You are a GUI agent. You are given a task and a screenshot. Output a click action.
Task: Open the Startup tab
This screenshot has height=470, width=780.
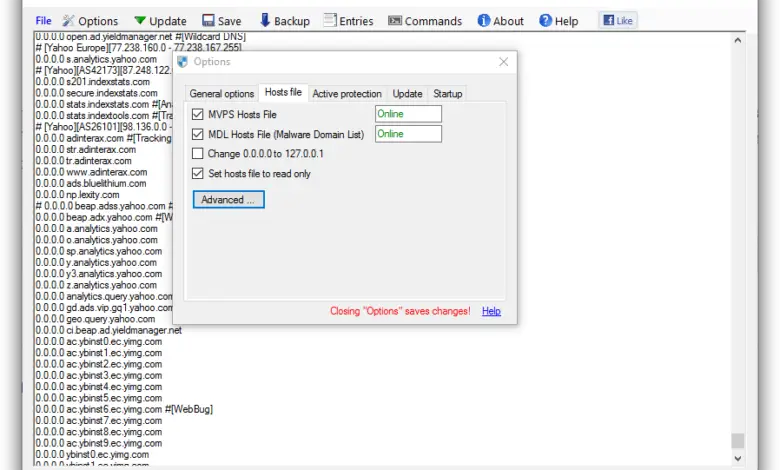click(x=447, y=94)
